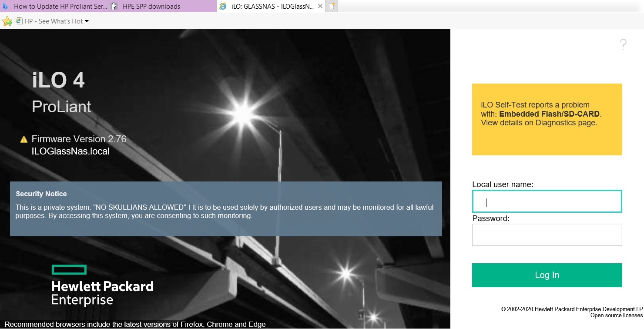
Task: Click the help question mark icon
Action: pyautogui.click(x=623, y=44)
